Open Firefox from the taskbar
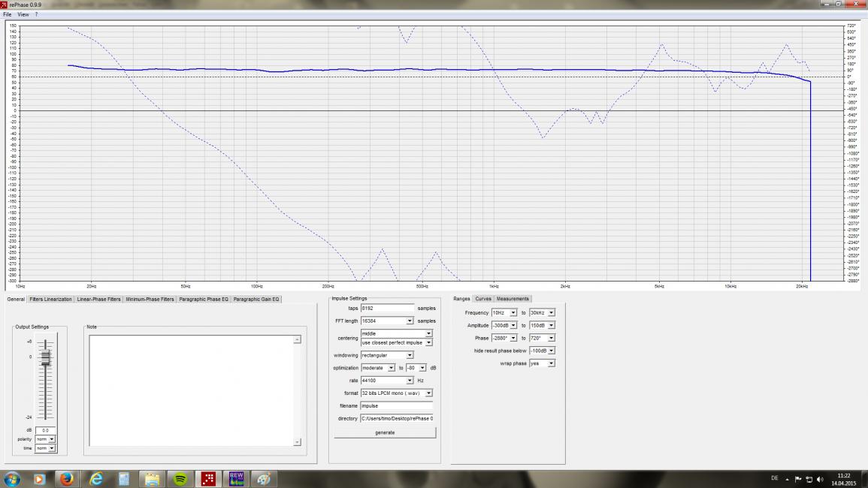This screenshot has width=868, height=488. [68, 479]
